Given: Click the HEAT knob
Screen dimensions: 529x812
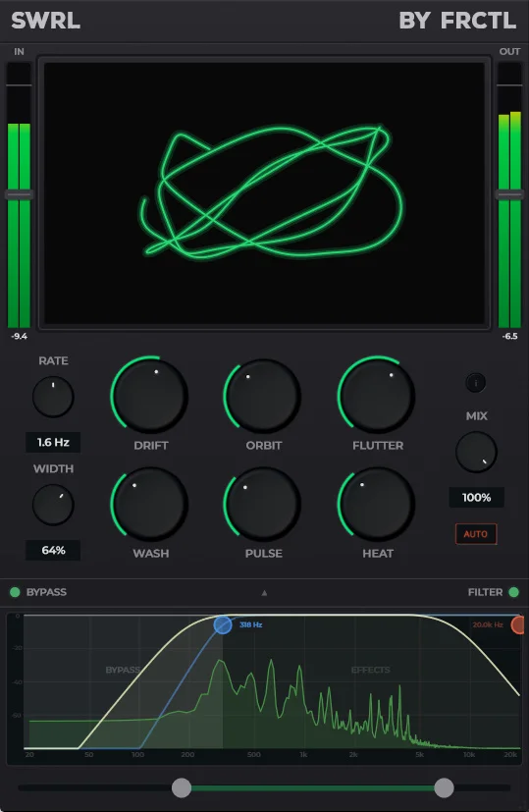Looking at the screenshot, I should 376,504.
